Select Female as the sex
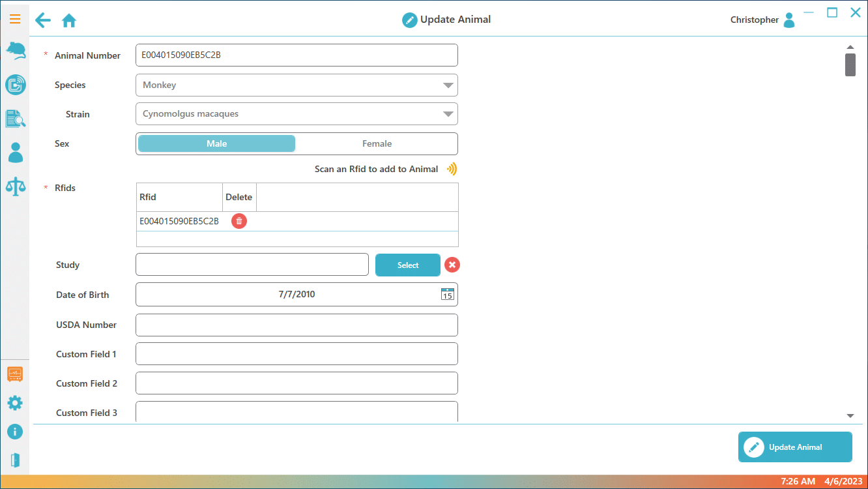 [377, 143]
